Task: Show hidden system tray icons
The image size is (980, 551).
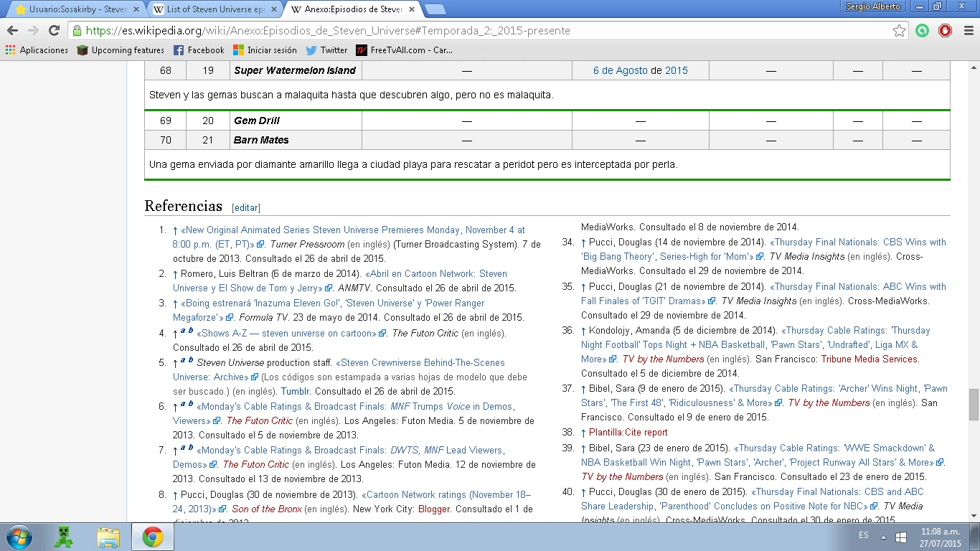Action: pos(882,537)
